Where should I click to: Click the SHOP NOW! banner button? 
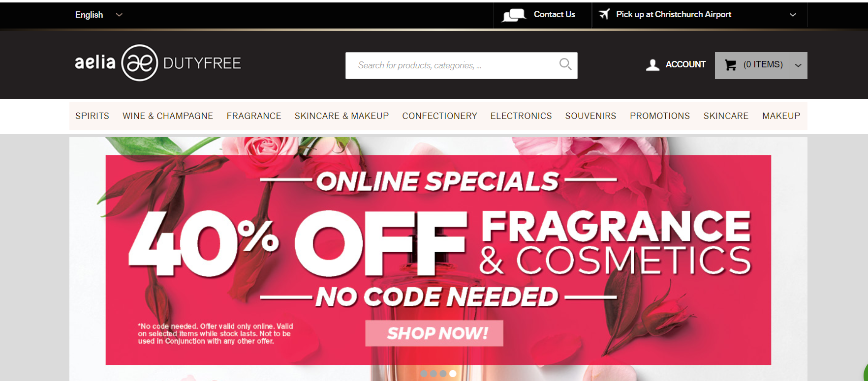(434, 333)
